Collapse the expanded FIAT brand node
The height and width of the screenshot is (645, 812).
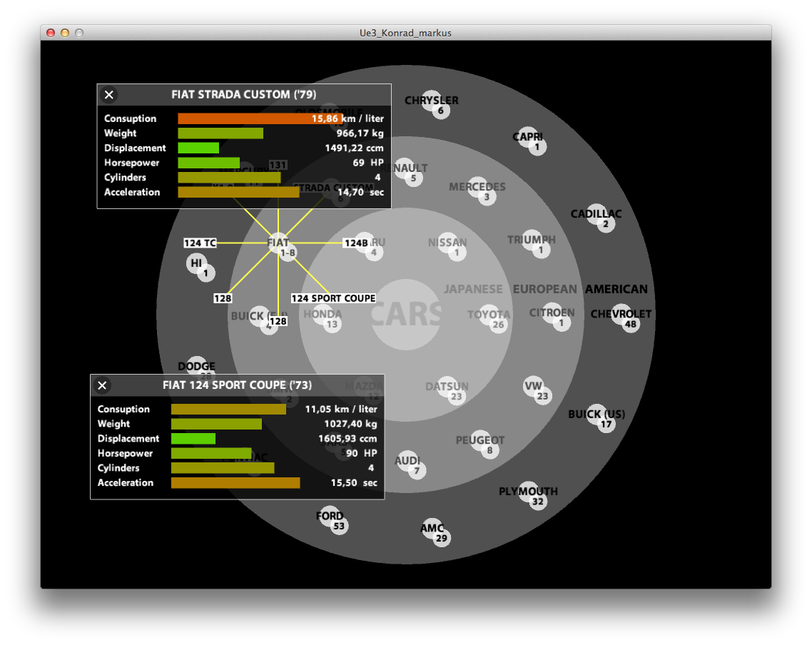pyautogui.click(x=279, y=243)
